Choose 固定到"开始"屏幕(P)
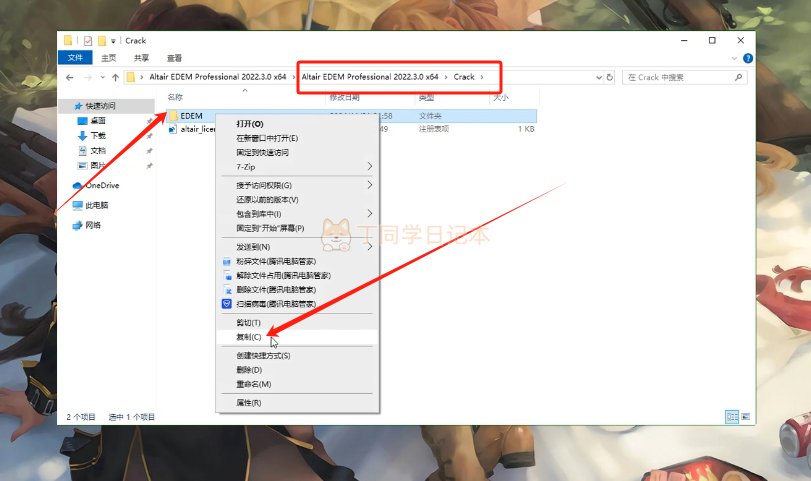The image size is (811, 481). (x=297, y=228)
